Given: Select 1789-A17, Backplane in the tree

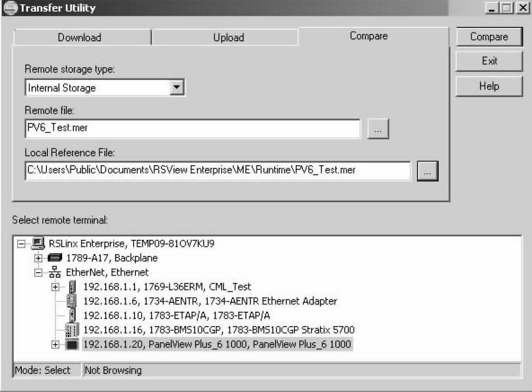Looking at the screenshot, I should point(112,258).
